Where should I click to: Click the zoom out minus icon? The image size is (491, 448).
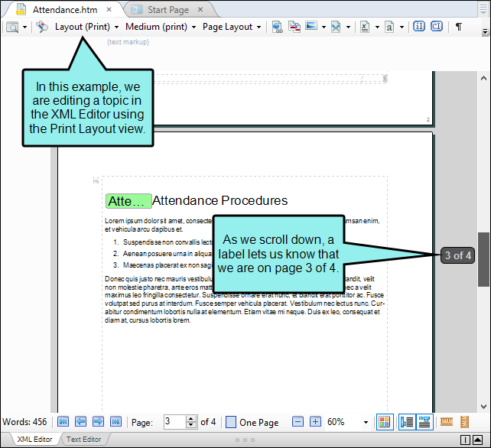pyautogui.click(x=298, y=422)
